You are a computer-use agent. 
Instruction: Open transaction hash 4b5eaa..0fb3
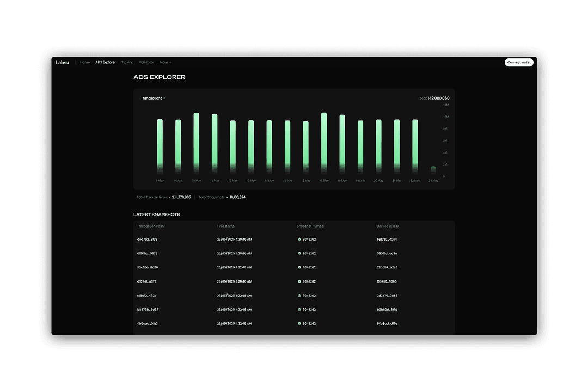tap(148, 324)
